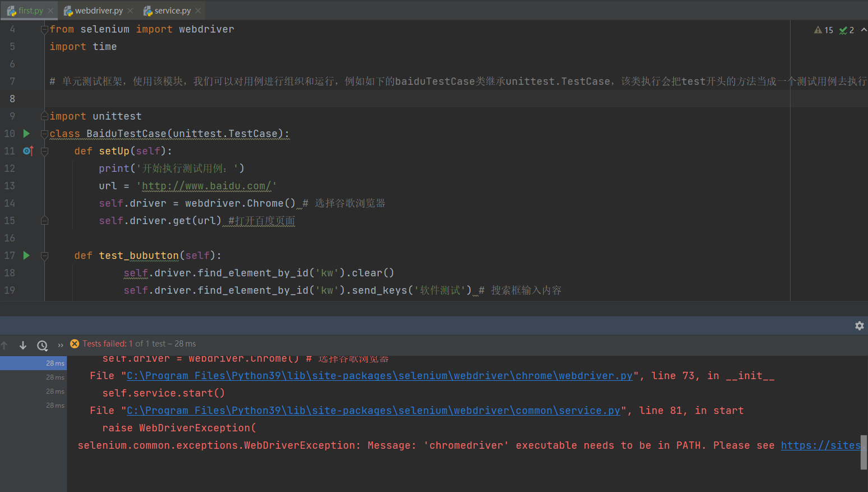Click the fold end marker at line 15
868x492 pixels.
tap(44, 221)
